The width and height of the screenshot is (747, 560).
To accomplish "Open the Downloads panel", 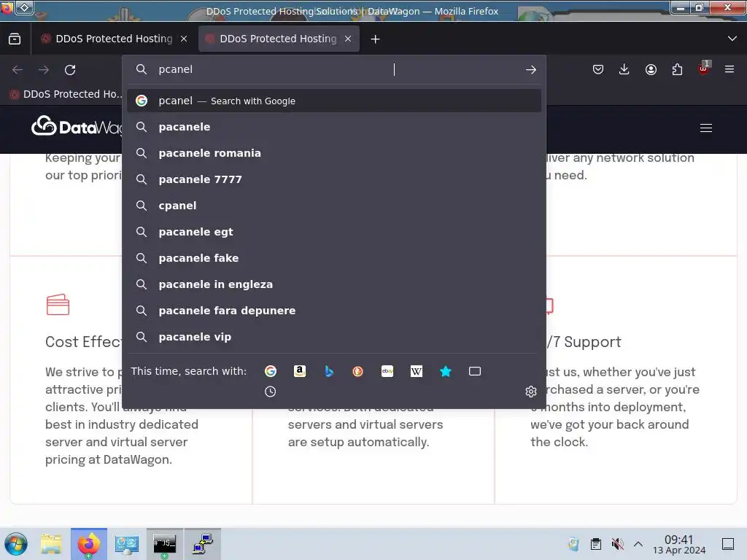I will tap(624, 69).
